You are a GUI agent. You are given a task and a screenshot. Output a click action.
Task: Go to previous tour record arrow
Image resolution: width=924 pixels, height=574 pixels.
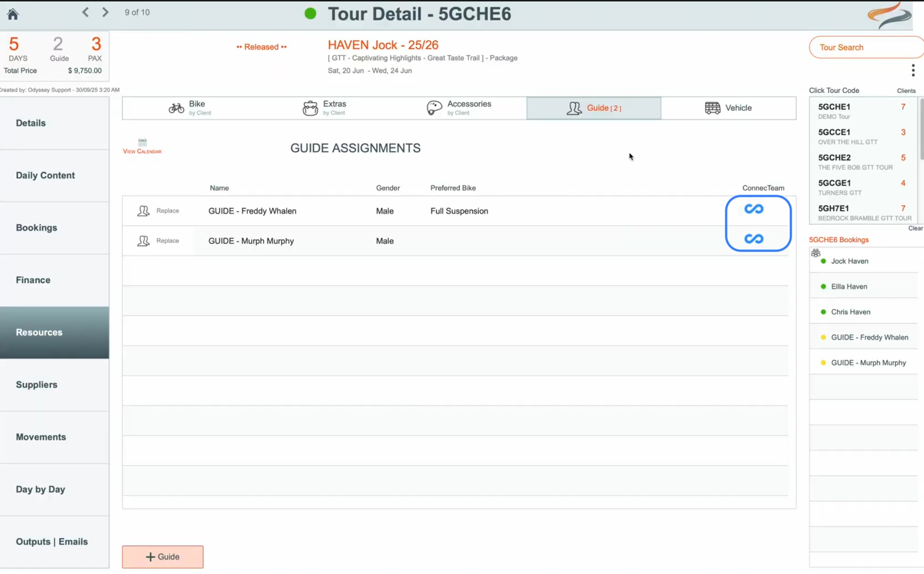[x=85, y=12]
